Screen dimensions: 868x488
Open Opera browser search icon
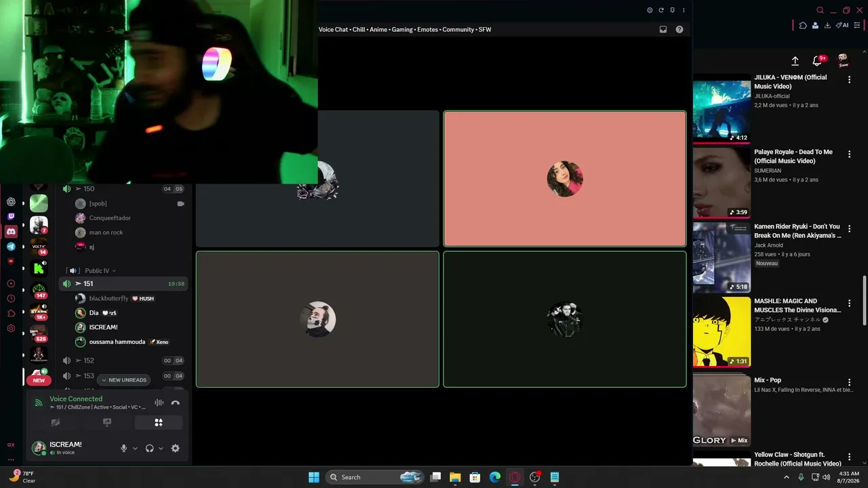click(820, 10)
